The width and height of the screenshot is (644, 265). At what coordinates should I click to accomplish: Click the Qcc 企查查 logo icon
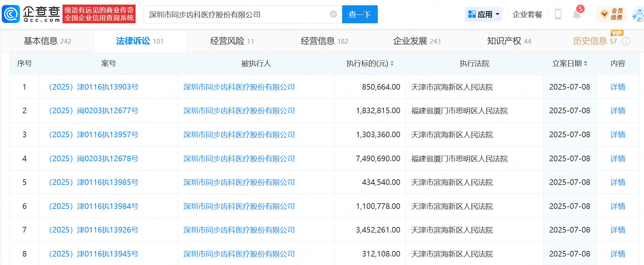click(x=11, y=14)
